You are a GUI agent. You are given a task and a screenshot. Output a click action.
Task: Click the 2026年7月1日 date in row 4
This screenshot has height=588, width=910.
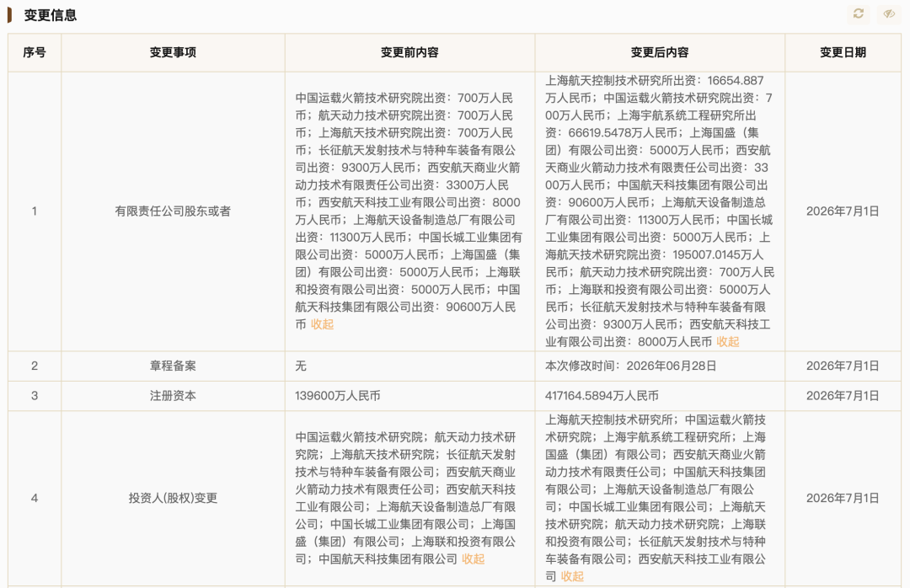(843, 498)
